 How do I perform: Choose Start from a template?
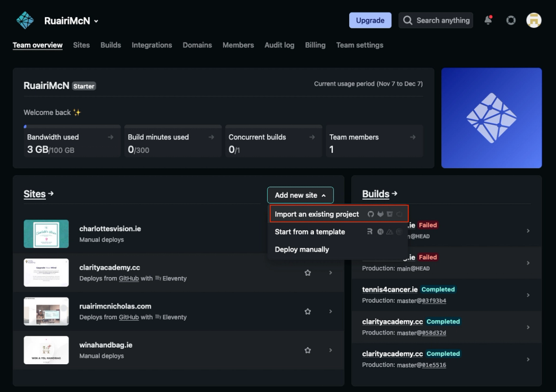tap(338, 232)
